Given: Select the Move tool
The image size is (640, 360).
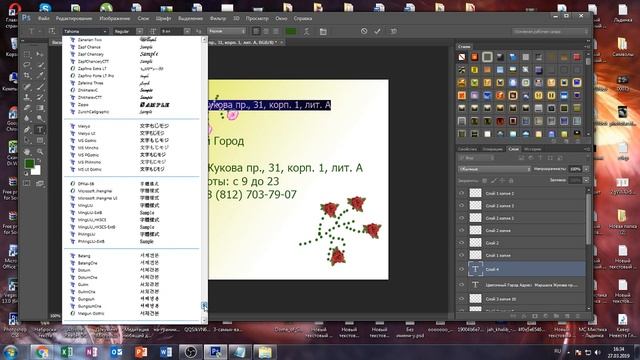Looking at the screenshot, I should (40, 54).
